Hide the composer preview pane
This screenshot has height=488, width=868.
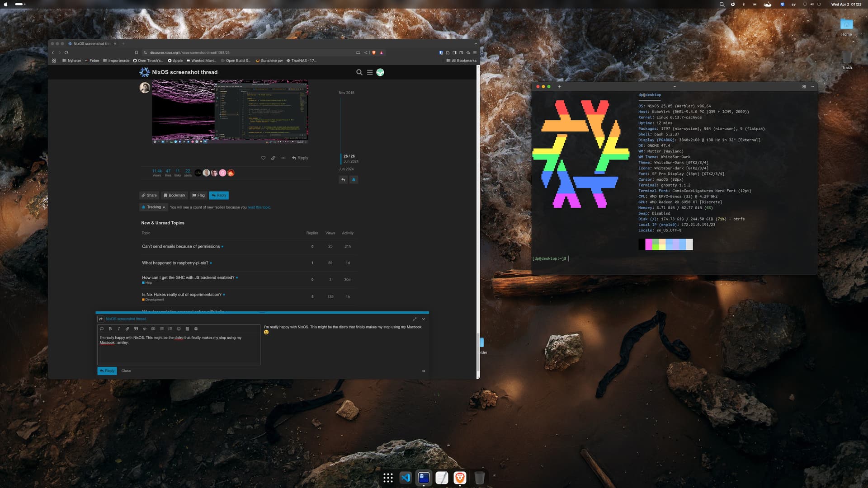(x=424, y=371)
